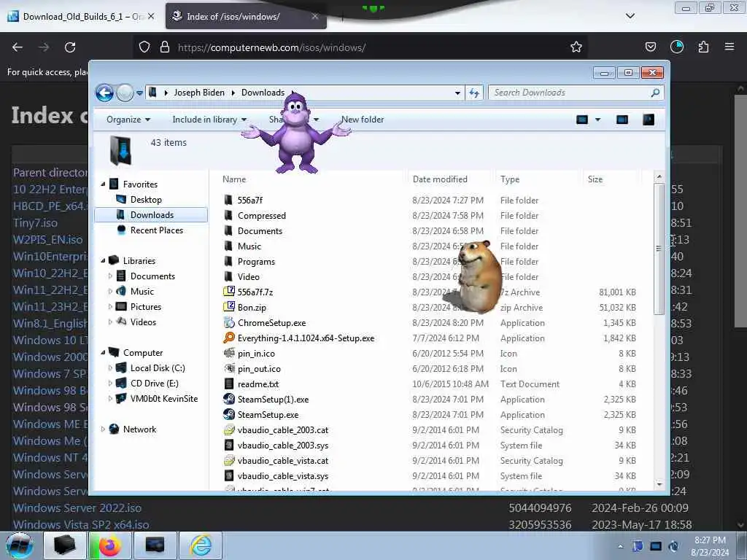Click the search magnifier icon in Explorer
This screenshot has height=560, width=747.
point(656,93)
